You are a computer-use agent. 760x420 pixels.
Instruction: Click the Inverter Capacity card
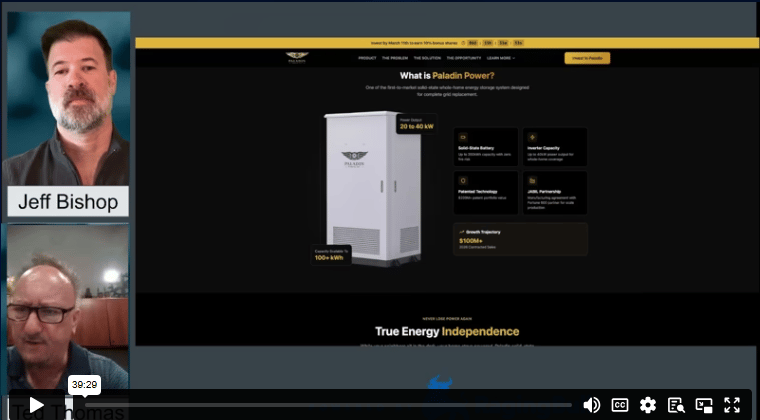click(x=555, y=147)
